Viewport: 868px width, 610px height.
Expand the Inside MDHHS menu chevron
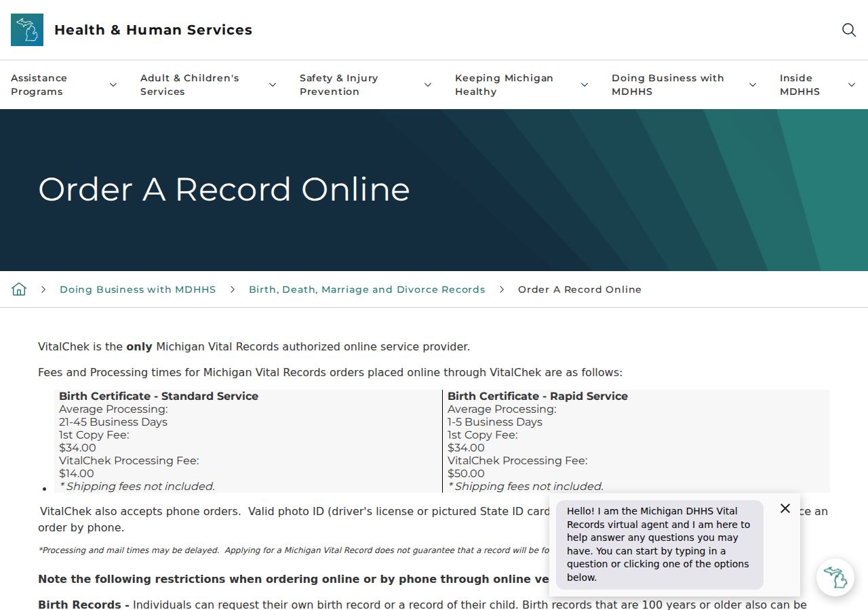[x=852, y=85]
